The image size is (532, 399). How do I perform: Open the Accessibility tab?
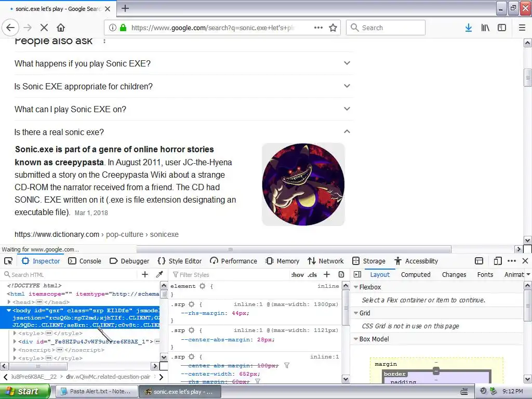click(x=416, y=261)
